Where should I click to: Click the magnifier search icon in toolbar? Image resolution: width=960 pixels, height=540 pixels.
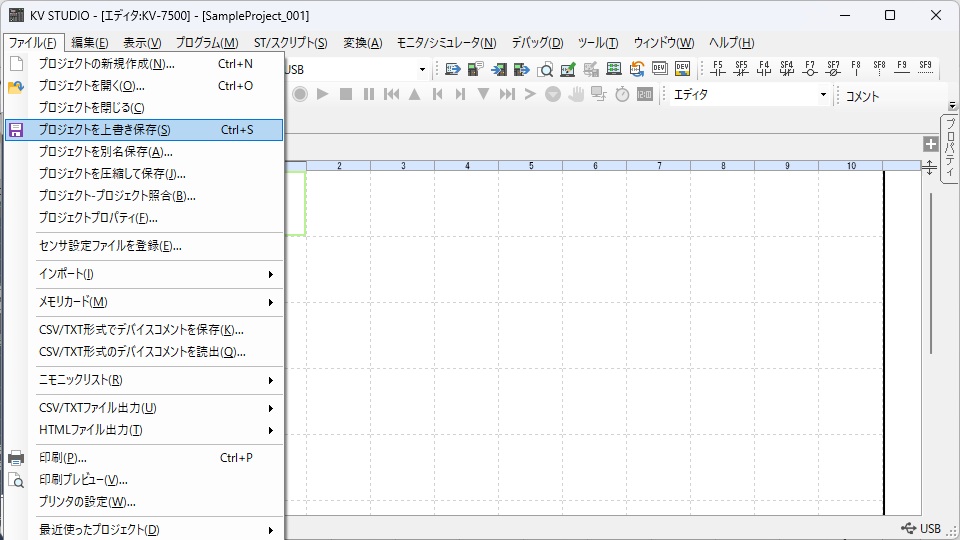[x=545, y=69]
